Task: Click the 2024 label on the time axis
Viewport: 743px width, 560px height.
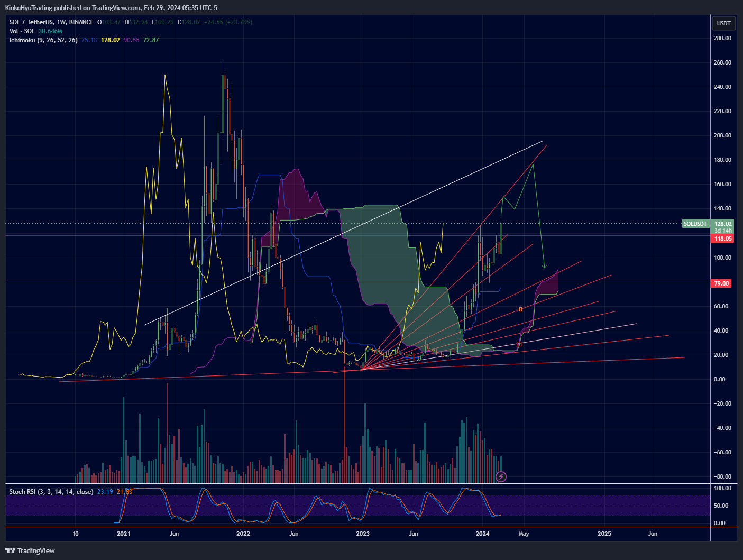Action: (x=482, y=534)
